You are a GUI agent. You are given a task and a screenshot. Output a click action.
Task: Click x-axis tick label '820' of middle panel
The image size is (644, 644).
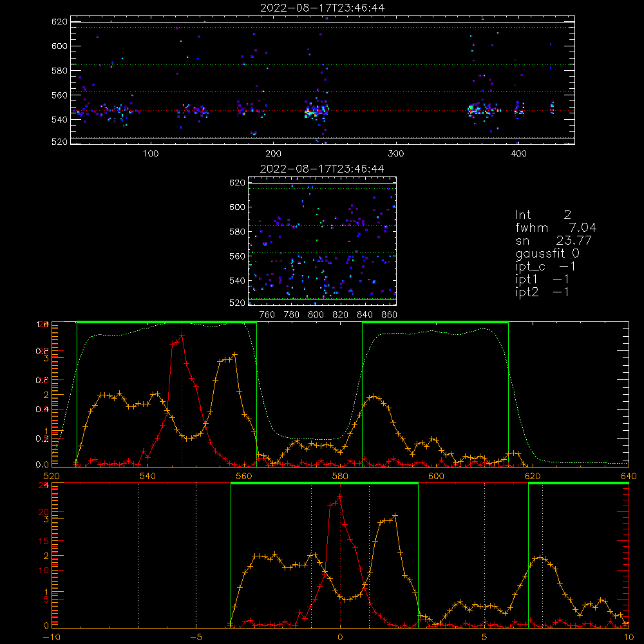341,315
